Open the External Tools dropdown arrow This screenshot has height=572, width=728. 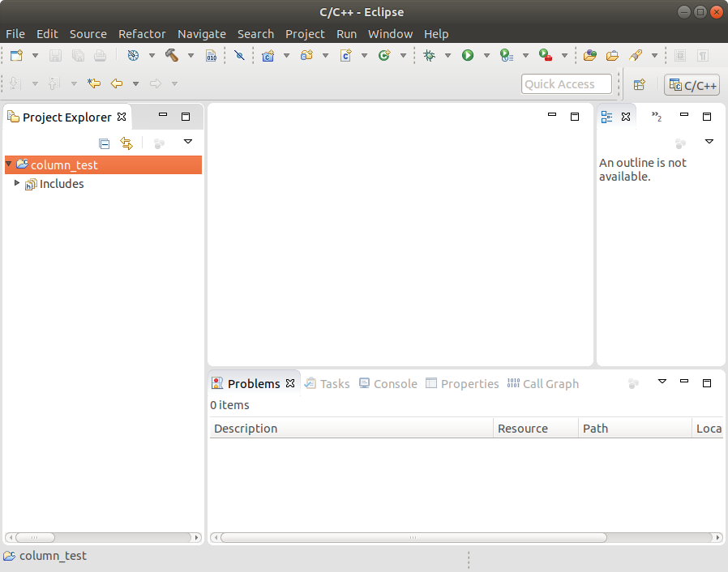(564, 56)
